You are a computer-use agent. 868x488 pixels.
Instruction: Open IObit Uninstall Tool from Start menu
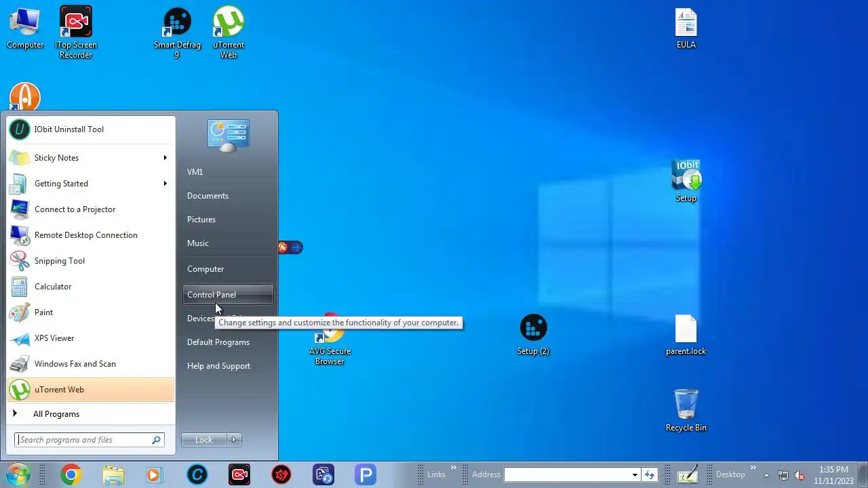tap(91, 129)
